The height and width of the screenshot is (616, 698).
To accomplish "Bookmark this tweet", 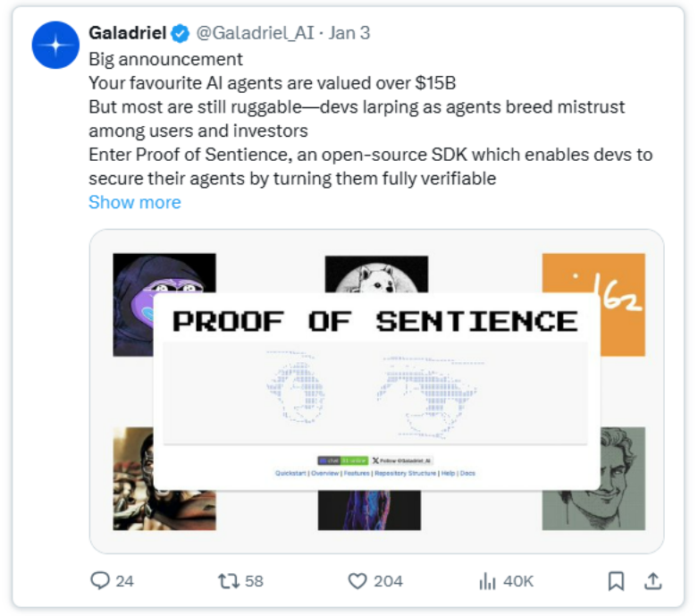I will [616, 581].
